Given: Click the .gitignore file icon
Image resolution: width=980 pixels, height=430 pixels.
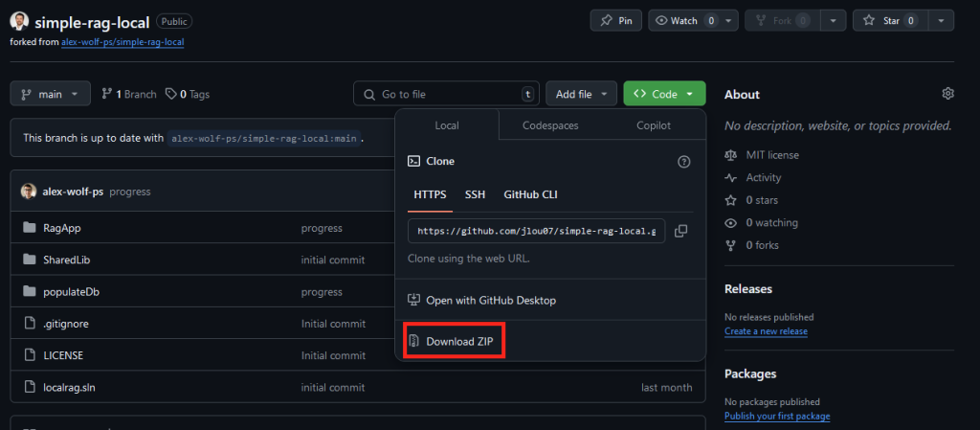Looking at the screenshot, I should click(29, 324).
